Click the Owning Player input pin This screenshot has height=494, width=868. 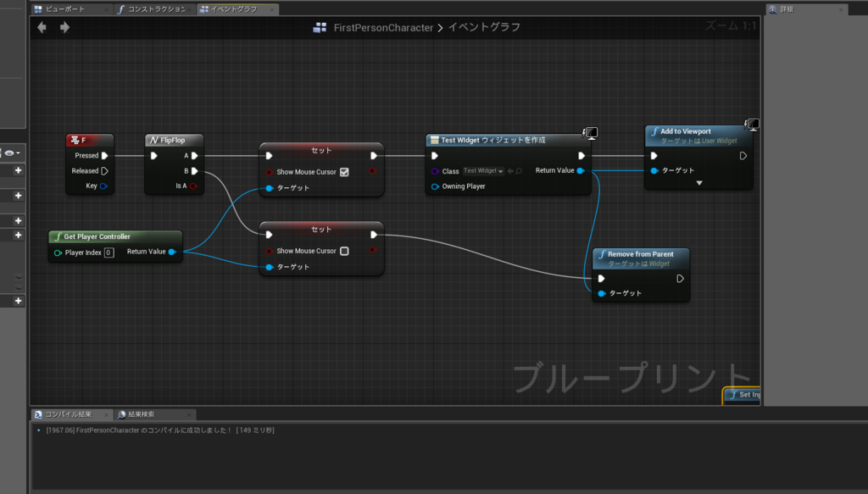coord(435,186)
